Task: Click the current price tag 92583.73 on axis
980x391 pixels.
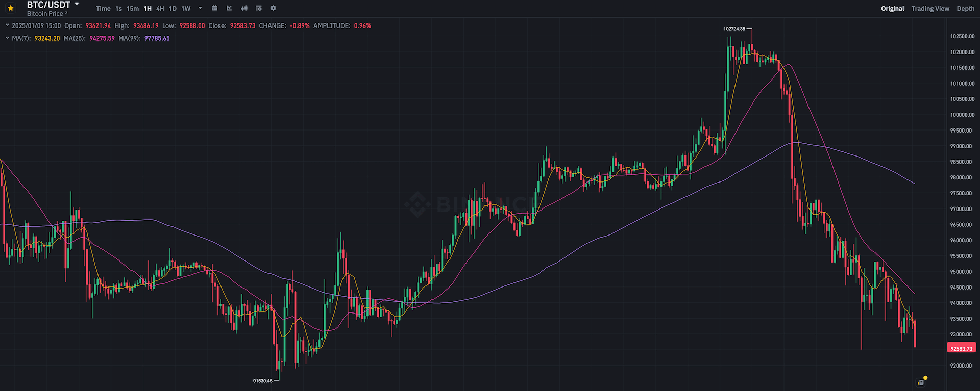Action: 962,348
